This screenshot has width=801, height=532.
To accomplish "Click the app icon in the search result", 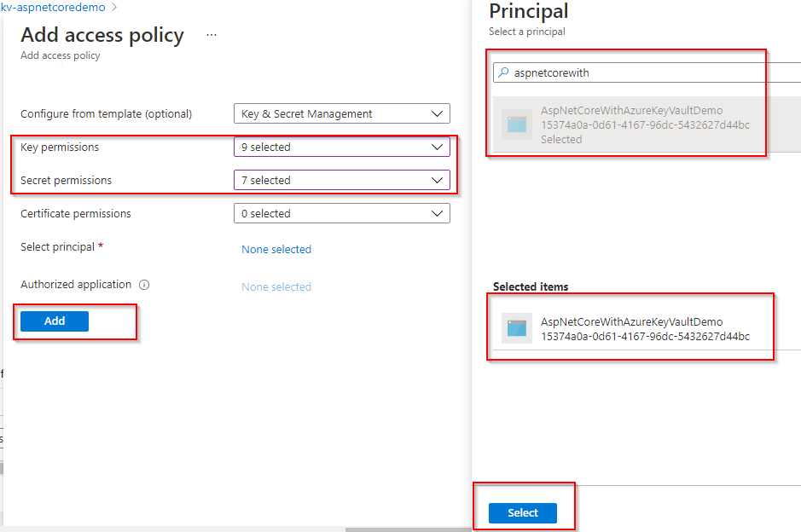I will pos(516,124).
